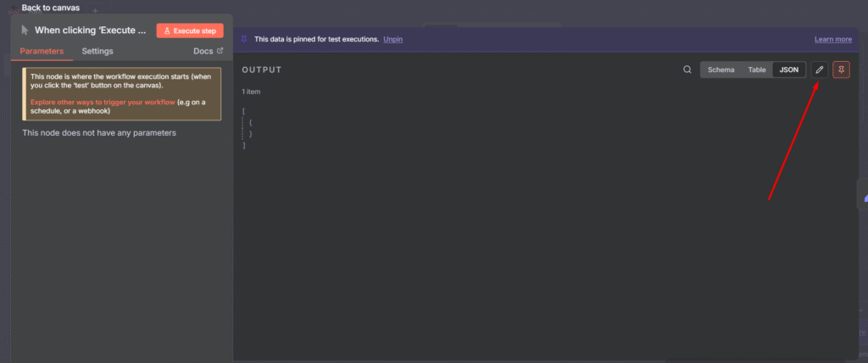The image size is (868, 363).
Task: Select the JSON output view
Action: click(788, 70)
